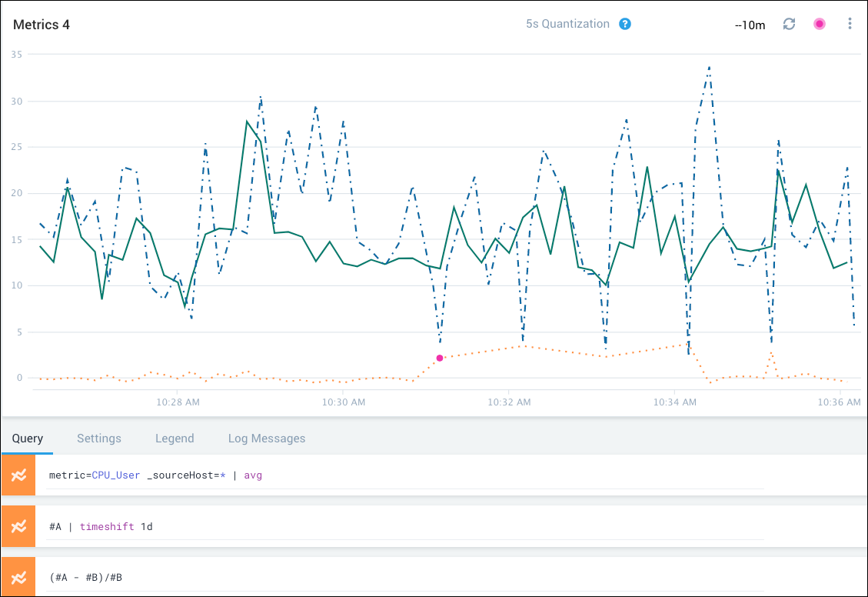Image resolution: width=868 pixels, height=597 pixels.
Task: Open the Legend tab
Action: (175, 439)
